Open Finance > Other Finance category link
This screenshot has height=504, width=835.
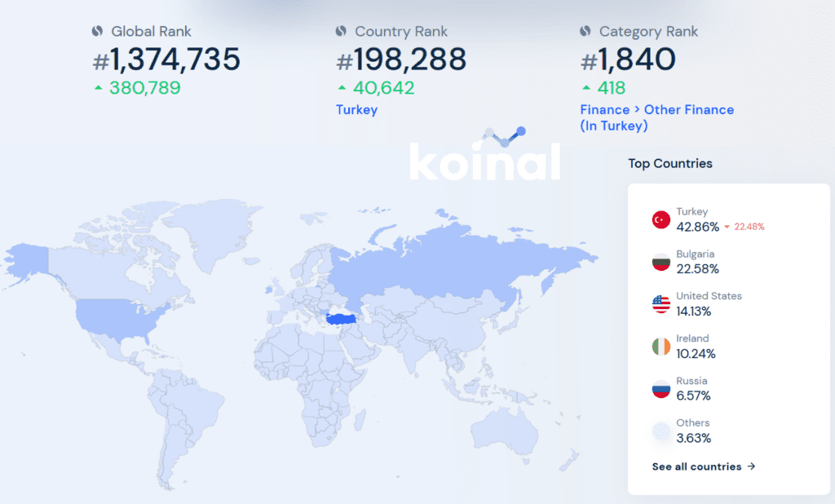pyautogui.click(x=656, y=109)
